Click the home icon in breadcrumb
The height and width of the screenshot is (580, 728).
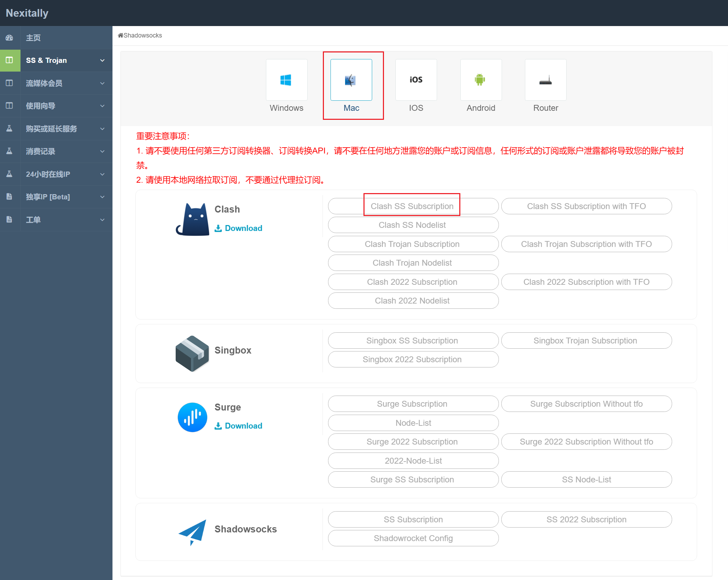pos(120,35)
